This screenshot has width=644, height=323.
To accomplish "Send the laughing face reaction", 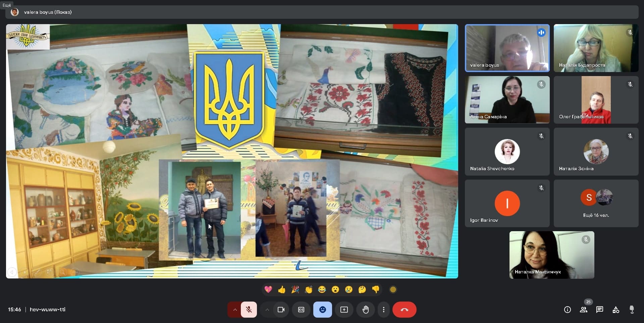I will pos(322,289).
